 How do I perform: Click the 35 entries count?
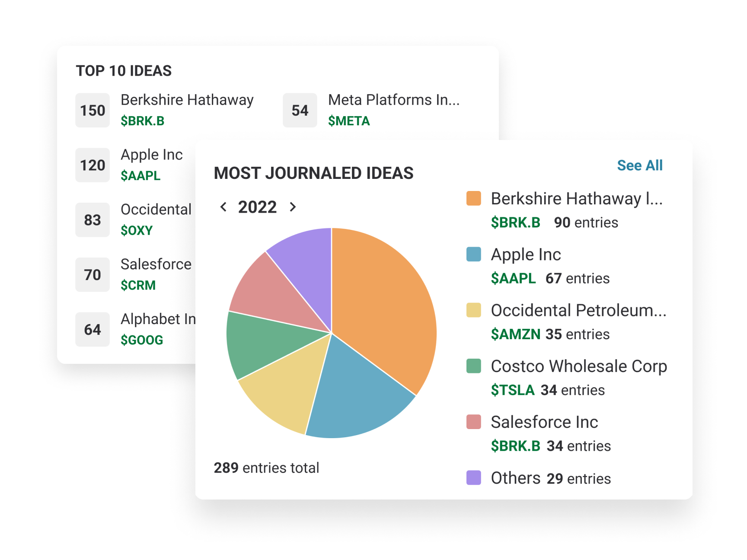coord(578,334)
